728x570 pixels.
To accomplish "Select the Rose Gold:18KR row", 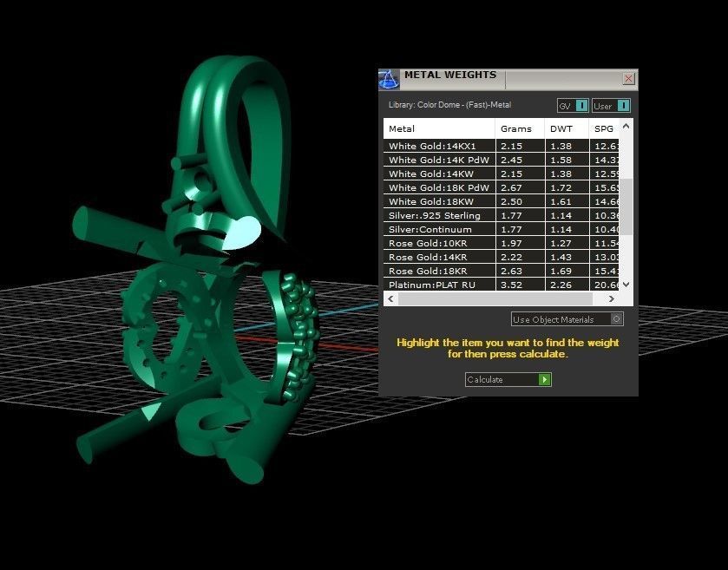I will point(502,271).
